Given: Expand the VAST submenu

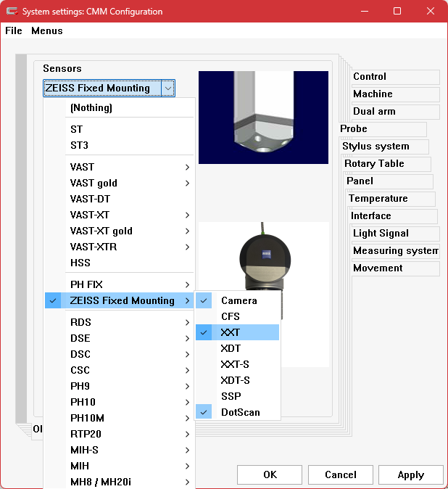Looking at the screenshot, I should click(x=120, y=167).
